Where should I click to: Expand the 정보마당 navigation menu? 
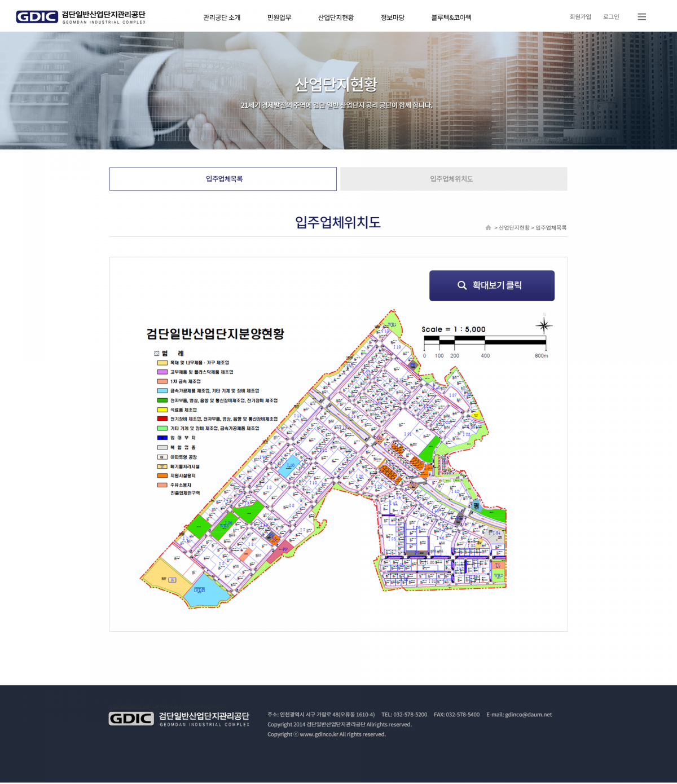393,17
